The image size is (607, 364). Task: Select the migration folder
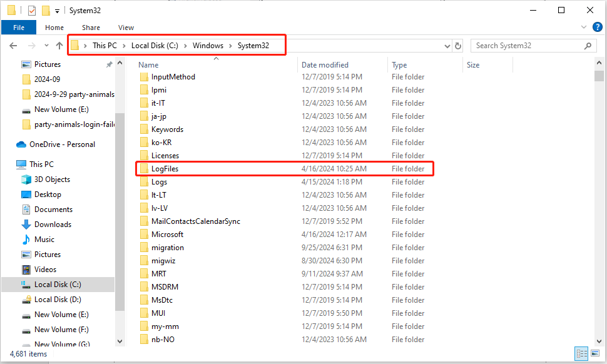click(x=168, y=248)
